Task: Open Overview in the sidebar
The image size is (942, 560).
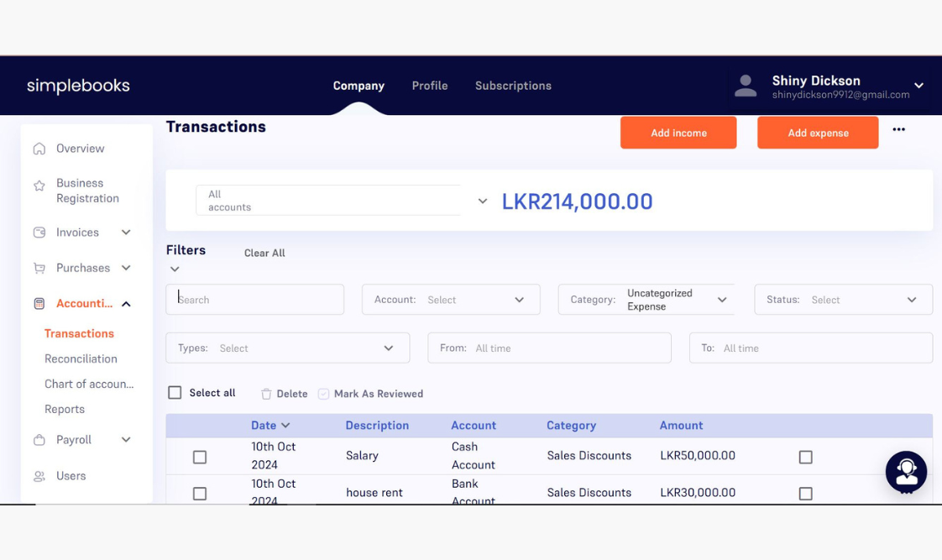Action: (81, 149)
